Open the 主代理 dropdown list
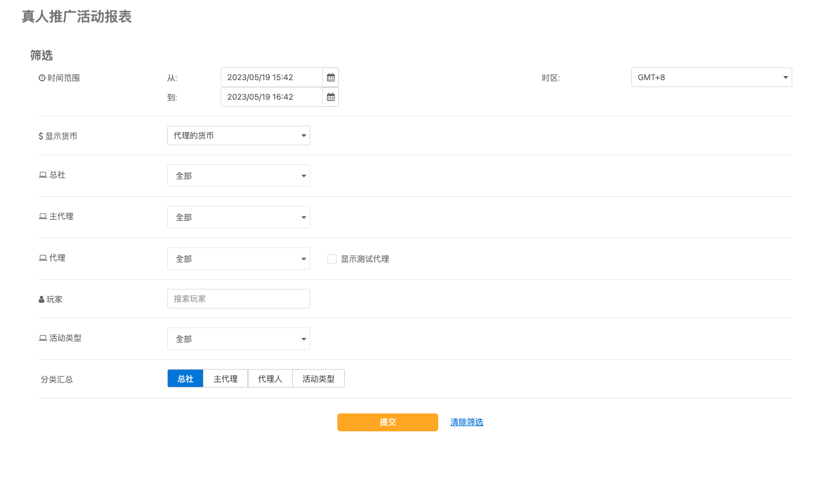The width and height of the screenshot is (828, 504). coord(238,217)
